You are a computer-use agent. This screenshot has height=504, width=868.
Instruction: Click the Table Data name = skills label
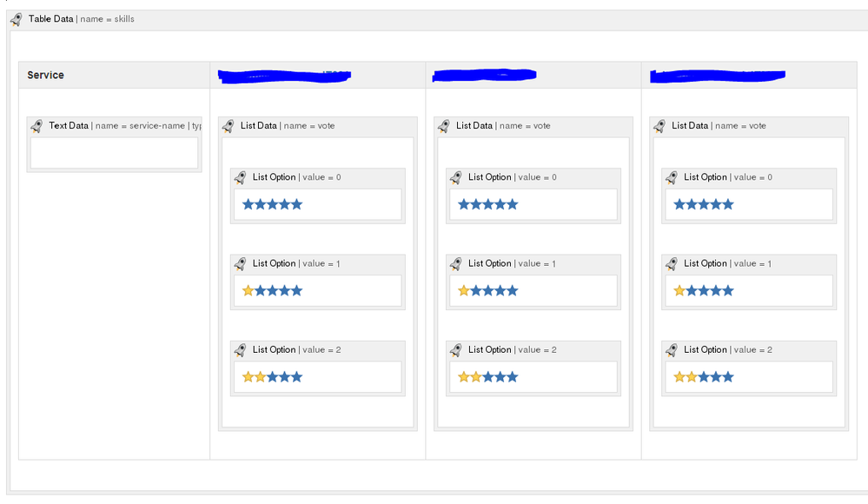(82, 19)
